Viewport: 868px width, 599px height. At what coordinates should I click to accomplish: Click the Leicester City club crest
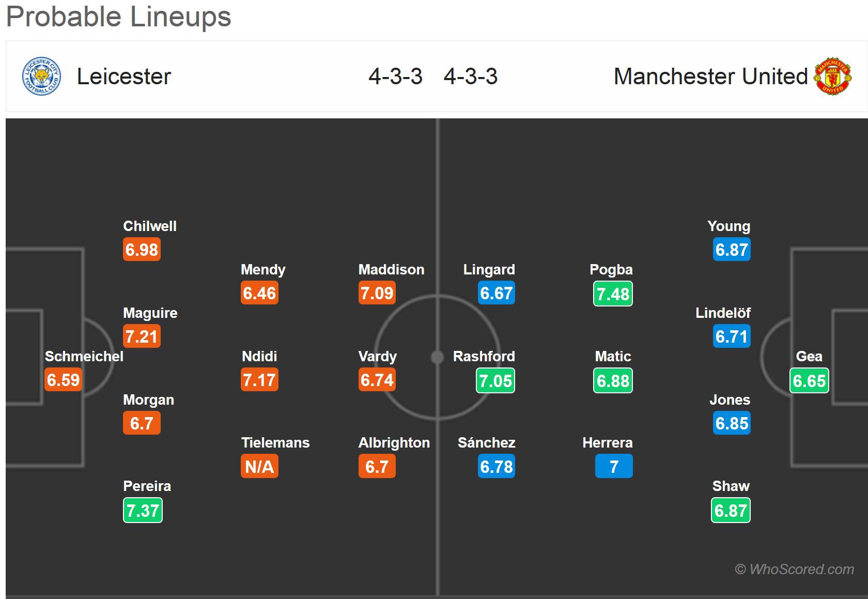[41, 76]
